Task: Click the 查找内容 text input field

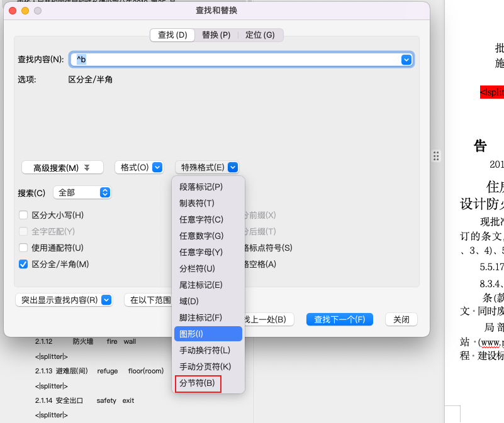Action: (239, 59)
